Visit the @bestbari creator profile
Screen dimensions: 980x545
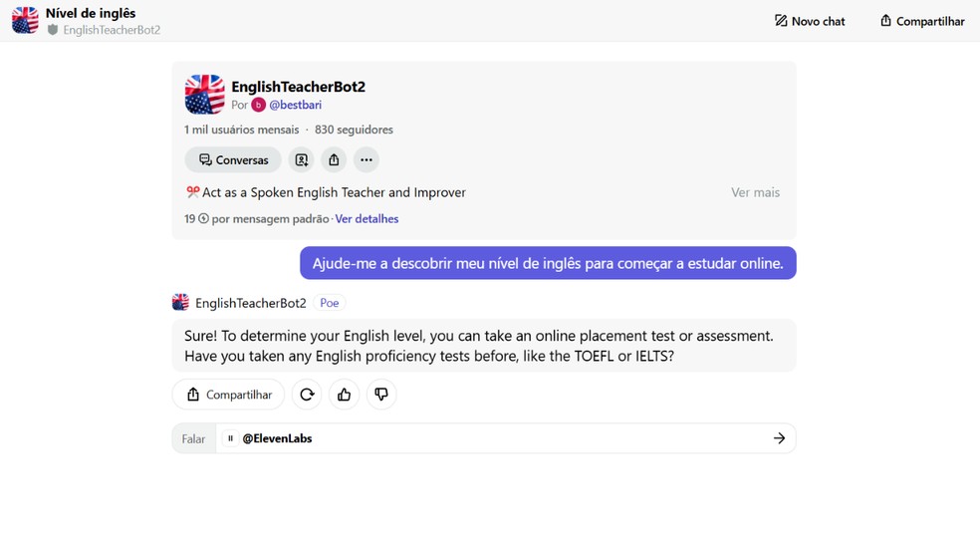(295, 105)
